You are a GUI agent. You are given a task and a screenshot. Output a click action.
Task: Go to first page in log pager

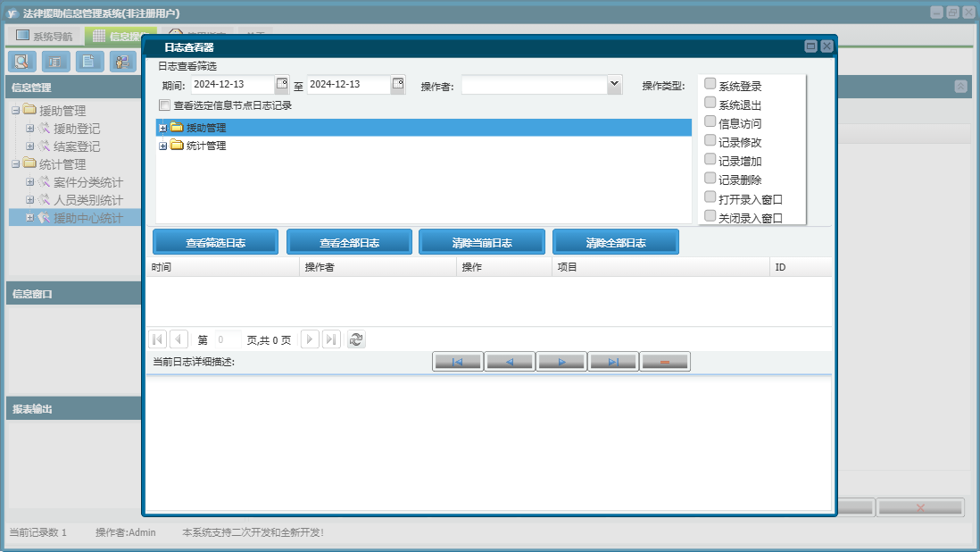pos(157,339)
